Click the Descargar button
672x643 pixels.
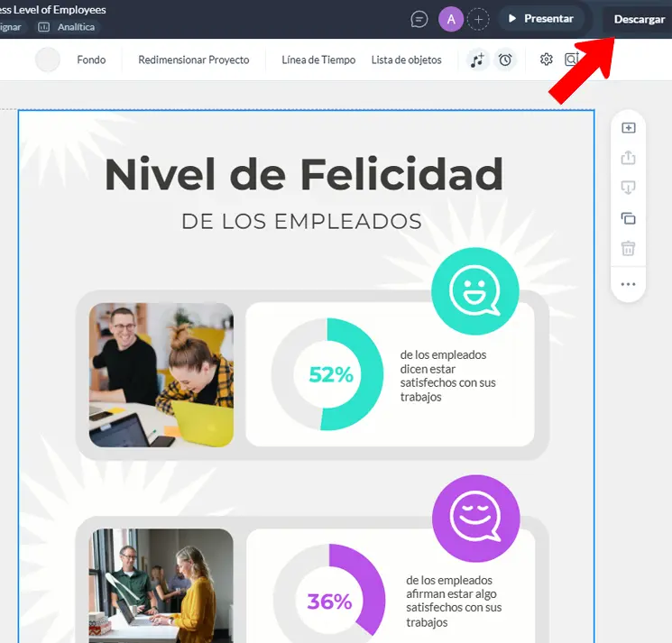(x=639, y=19)
